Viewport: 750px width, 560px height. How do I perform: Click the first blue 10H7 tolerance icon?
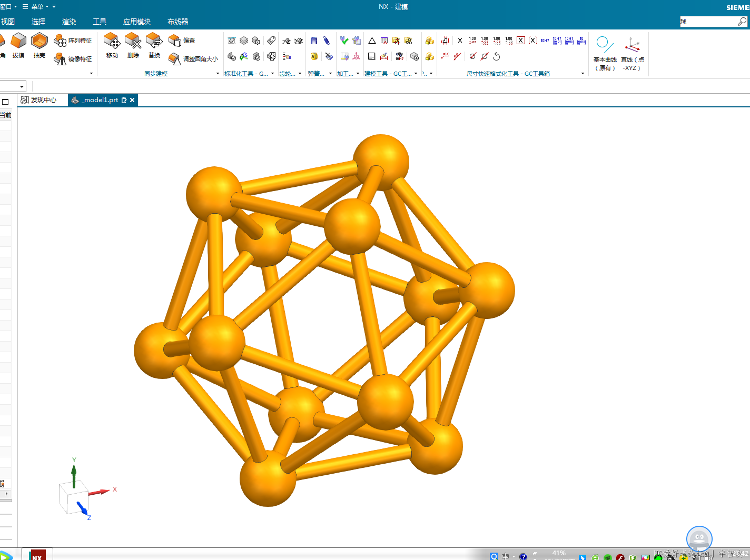tap(545, 40)
